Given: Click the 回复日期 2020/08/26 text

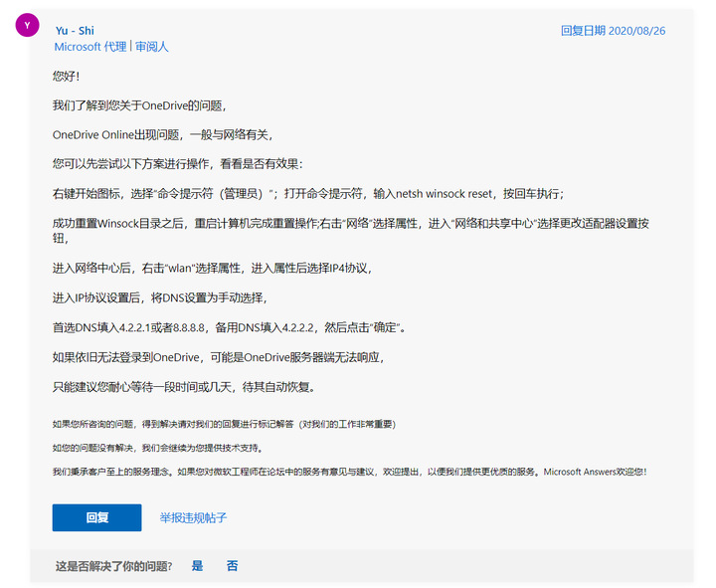Looking at the screenshot, I should 613,31.
